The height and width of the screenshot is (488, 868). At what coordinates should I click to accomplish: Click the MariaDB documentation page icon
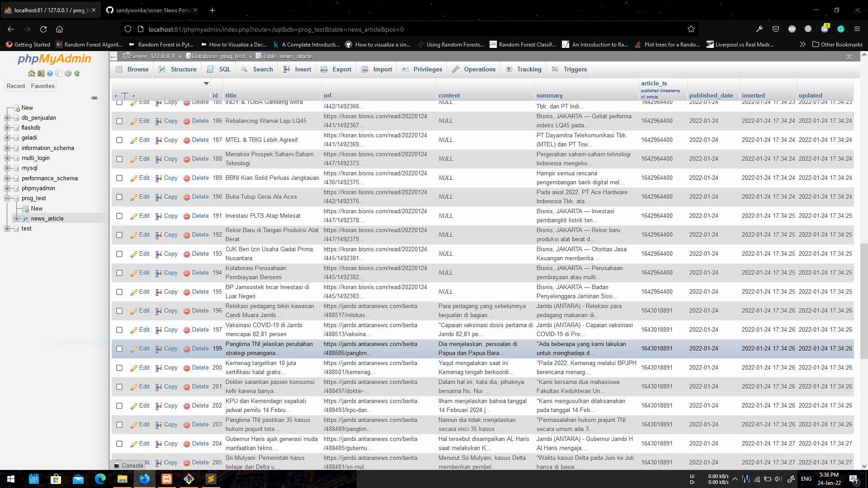pyautogui.click(x=59, y=73)
